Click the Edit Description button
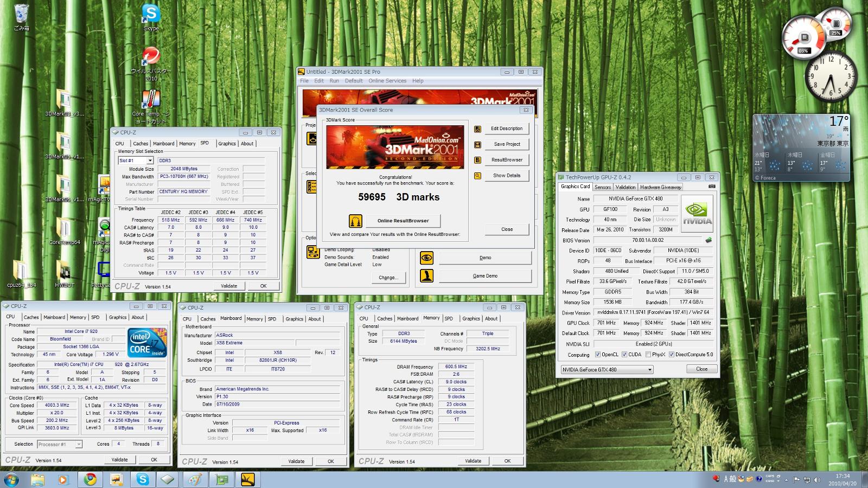 507,129
